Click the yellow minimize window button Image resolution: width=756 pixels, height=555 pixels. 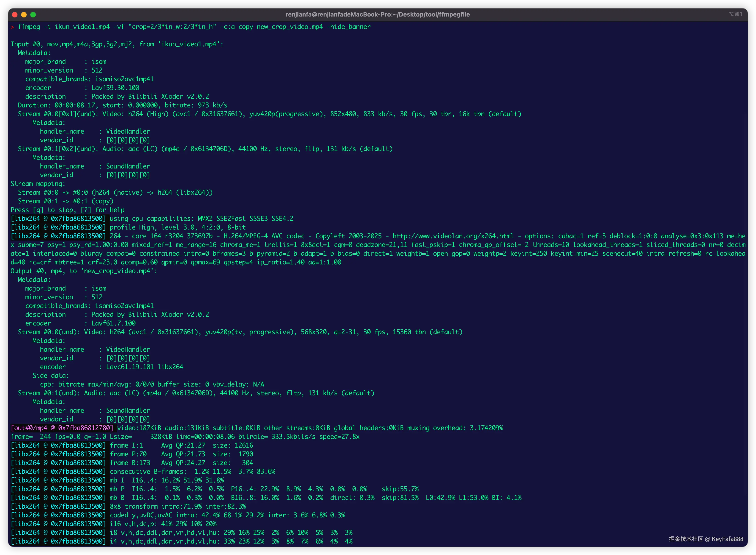click(x=24, y=14)
